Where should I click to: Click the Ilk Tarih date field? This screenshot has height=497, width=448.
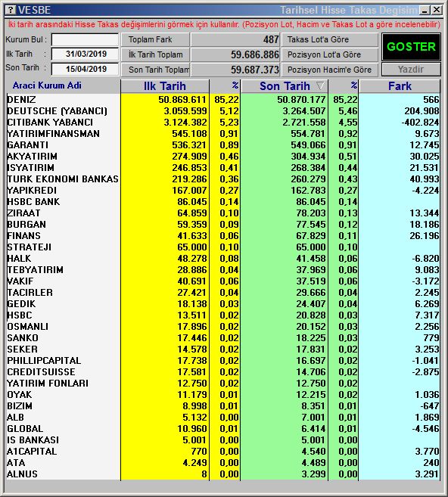click(85, 54)
